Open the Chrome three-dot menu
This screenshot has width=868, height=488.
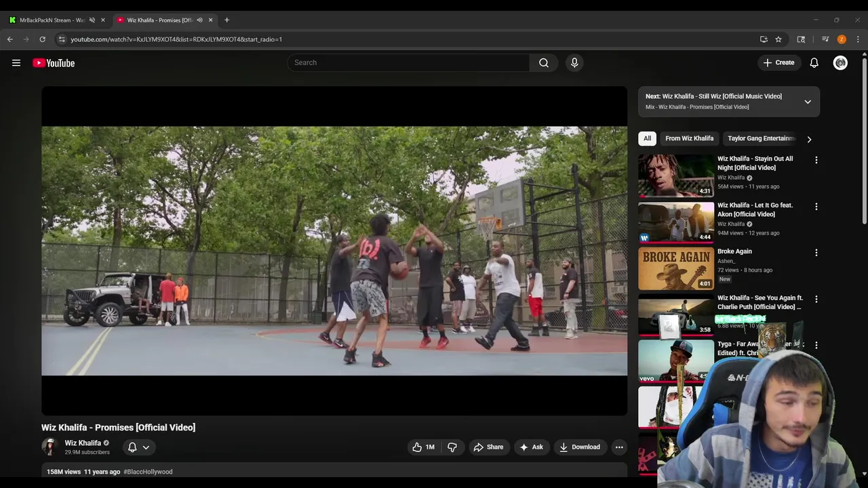(x=858, y=39)
